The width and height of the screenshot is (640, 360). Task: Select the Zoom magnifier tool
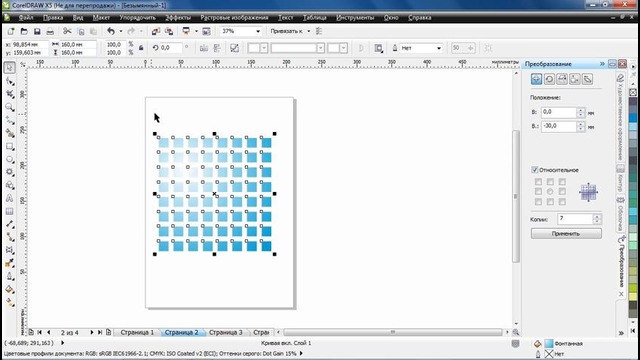pyautogui.click(x=10, y=107)
